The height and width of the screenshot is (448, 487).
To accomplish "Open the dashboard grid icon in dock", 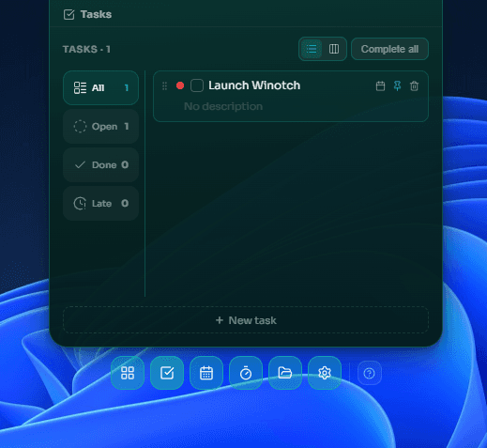I will coord(128,373).
